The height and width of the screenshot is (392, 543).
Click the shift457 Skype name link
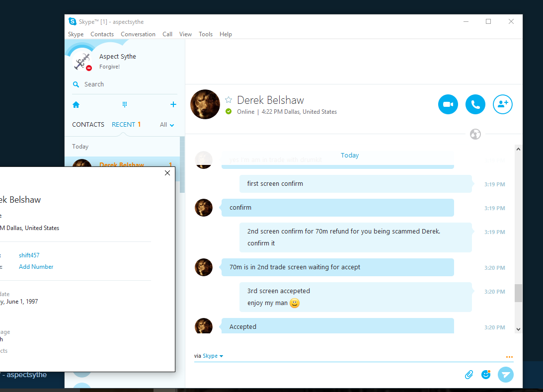coord(29,255)
